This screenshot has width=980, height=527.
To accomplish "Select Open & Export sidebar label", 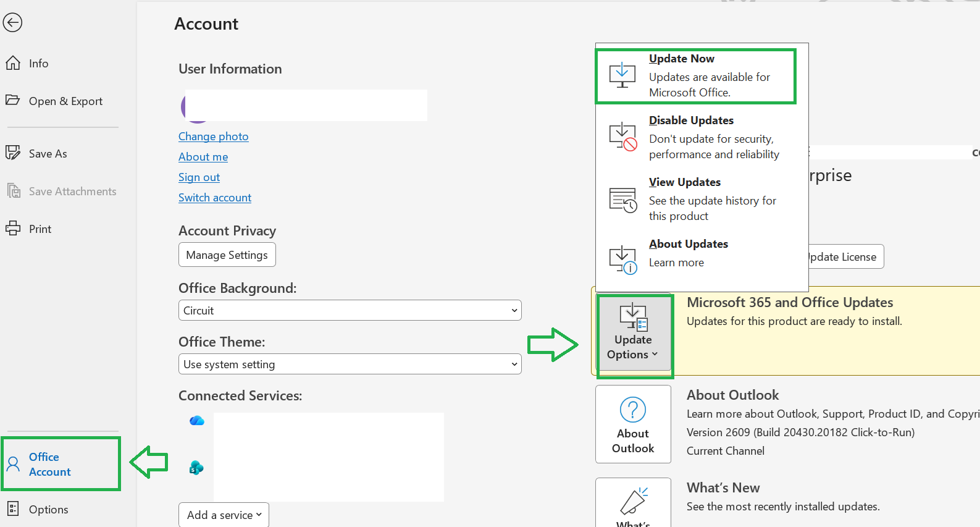I will [66, 101].
